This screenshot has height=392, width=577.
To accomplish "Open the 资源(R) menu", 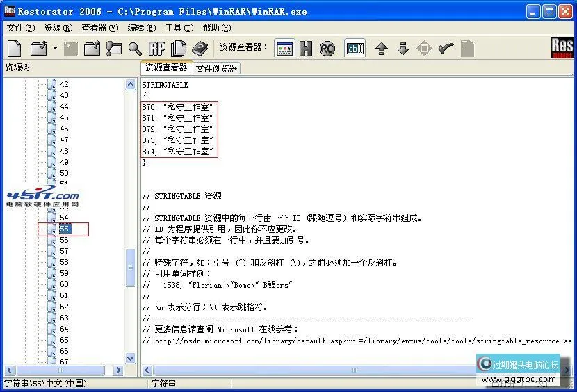I will click(58, 28).
